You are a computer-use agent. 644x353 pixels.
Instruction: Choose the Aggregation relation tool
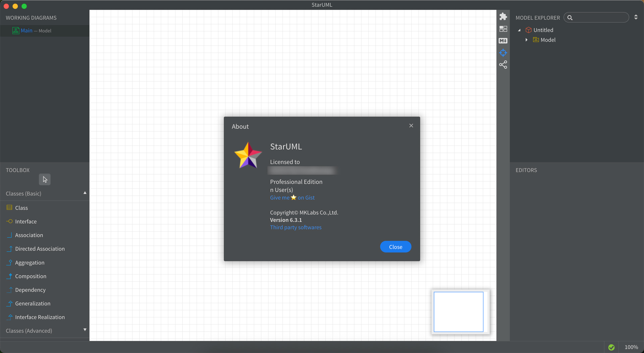tap(30, 262)
